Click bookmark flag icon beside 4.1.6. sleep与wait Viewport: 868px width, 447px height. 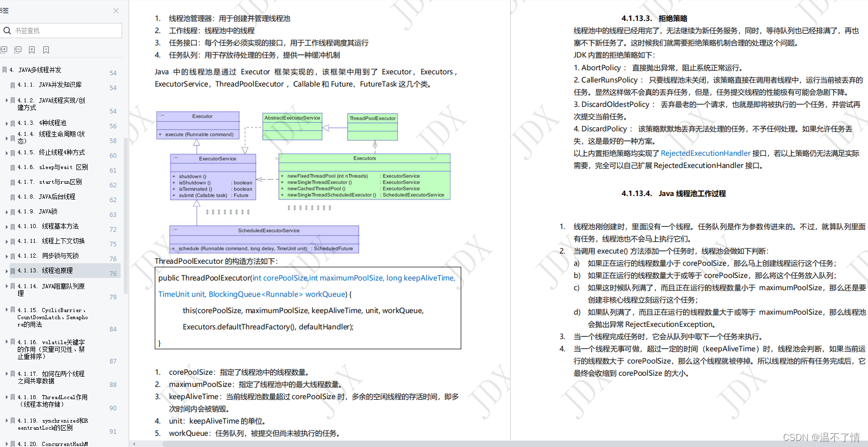click(13, 167)
